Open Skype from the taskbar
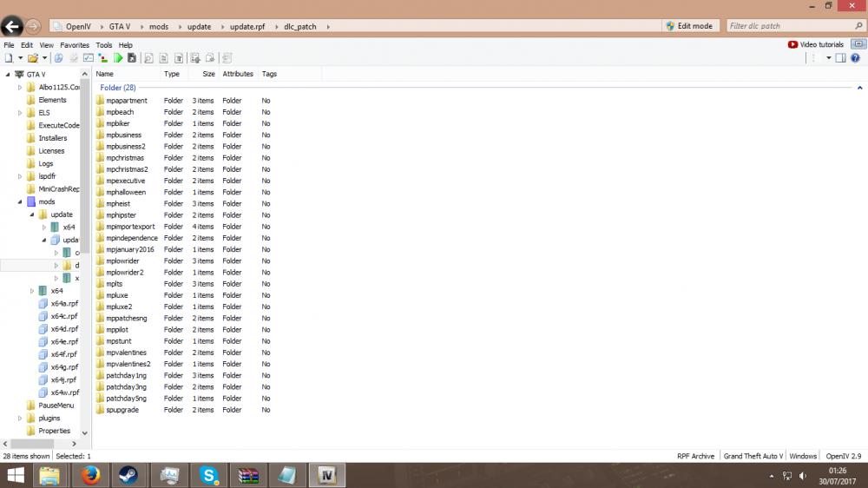Image resolution: width=868 pixels, height=488 pixels. (x=208, y=475)
